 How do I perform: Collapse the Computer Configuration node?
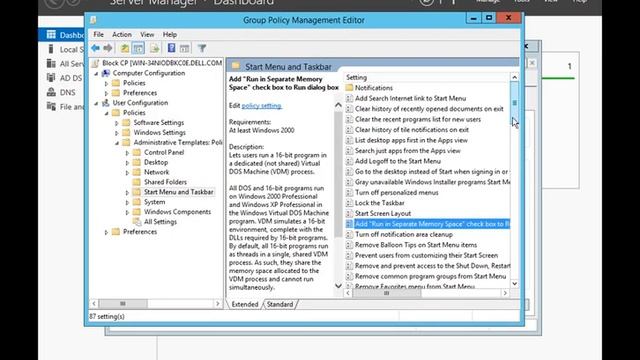pos(97,73)
